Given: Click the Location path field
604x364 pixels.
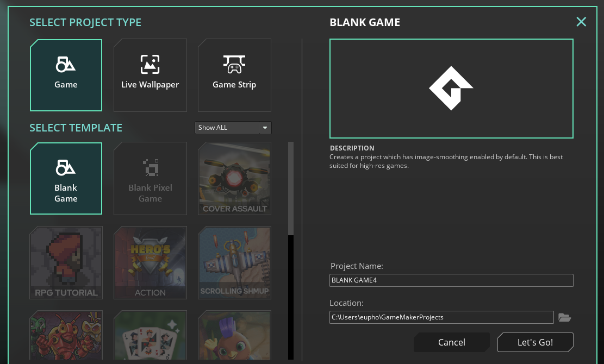Looking at the screenshot, I should (x=441, y=317).
